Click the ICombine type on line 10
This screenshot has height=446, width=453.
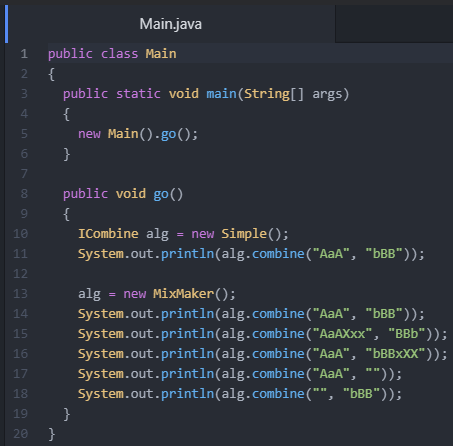tap(108, 234)
